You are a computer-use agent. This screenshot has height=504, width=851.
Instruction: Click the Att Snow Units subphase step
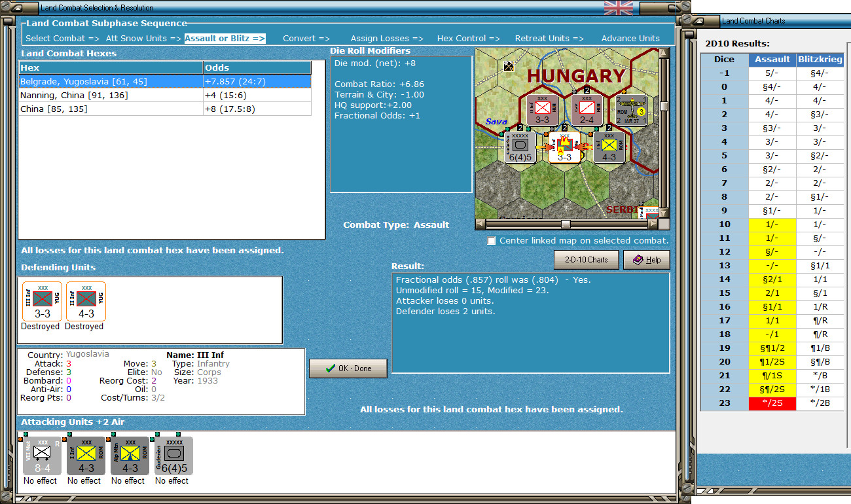coord(143,39)
